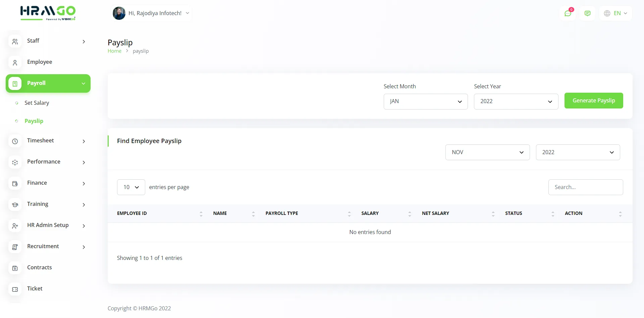Expand the HR Admin Setup chevron
Viewport: 644px width, 318px height.
(x=84, y=226)
